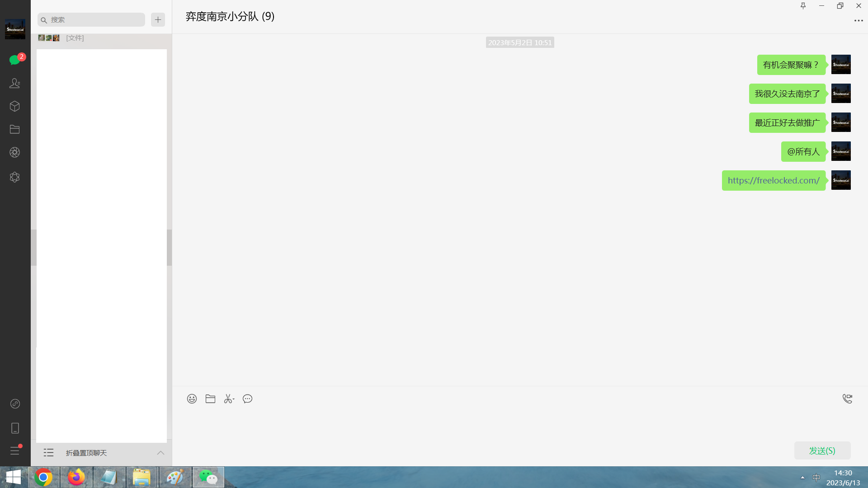Click the message 最近正好去做推广
The image size is (868, 488).
787,122
